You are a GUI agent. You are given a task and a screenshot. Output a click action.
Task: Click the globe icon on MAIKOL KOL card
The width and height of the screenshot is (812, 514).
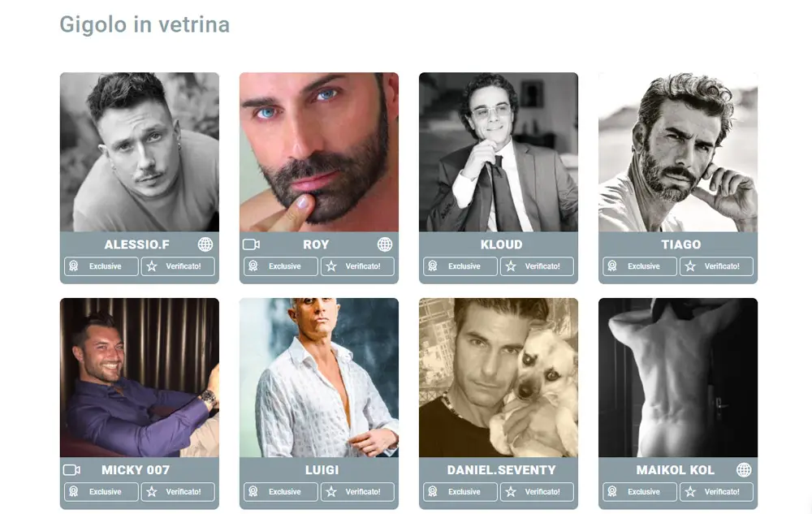pyautogui.click(x=744, y=470)
